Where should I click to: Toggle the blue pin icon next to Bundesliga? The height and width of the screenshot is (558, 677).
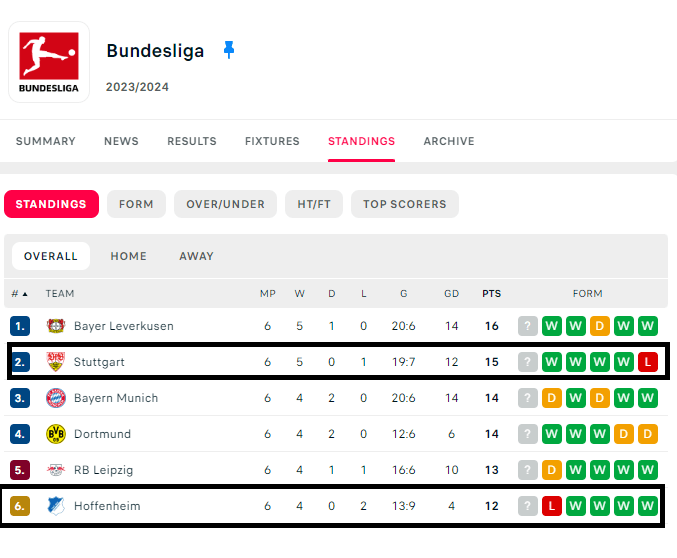coord(229,50)
